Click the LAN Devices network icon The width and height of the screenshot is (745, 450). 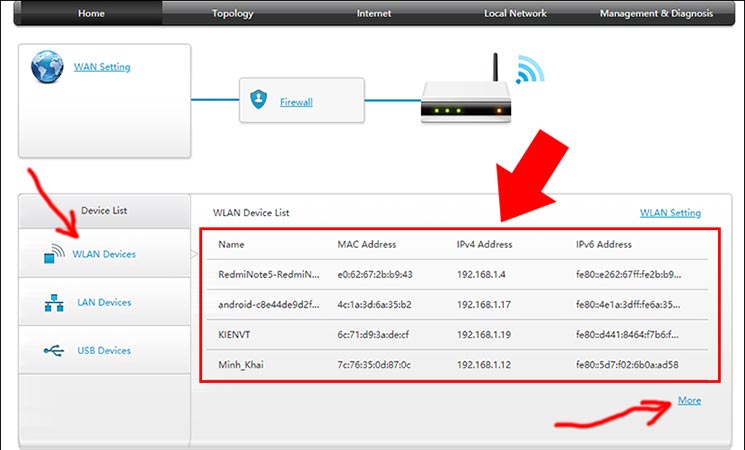pyautogui.click(x=54, y=303)
